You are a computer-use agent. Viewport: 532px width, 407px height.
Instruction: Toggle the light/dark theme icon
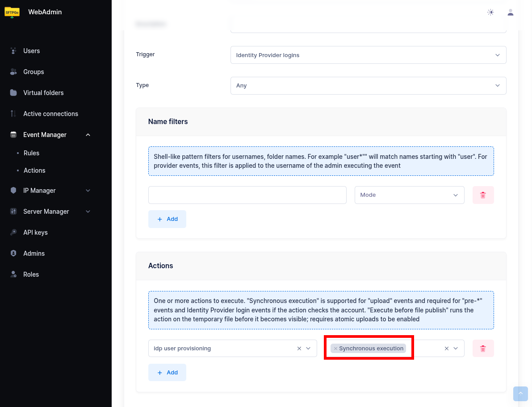click(x=490, y=12)
